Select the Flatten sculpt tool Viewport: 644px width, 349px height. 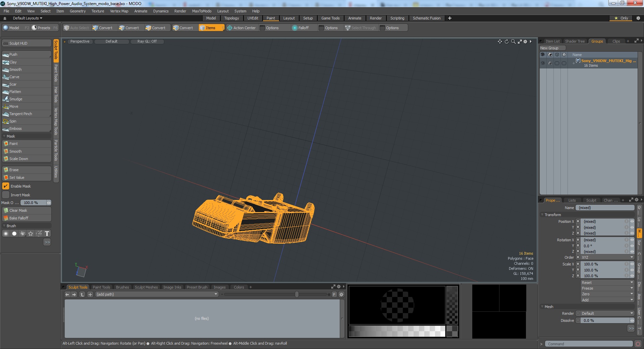click(x=26, y=92)
